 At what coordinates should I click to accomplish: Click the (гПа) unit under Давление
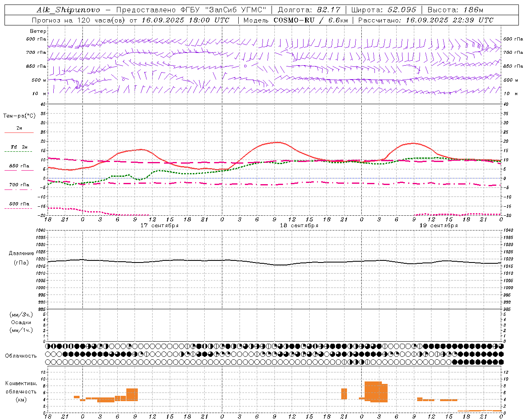point(21,262)
